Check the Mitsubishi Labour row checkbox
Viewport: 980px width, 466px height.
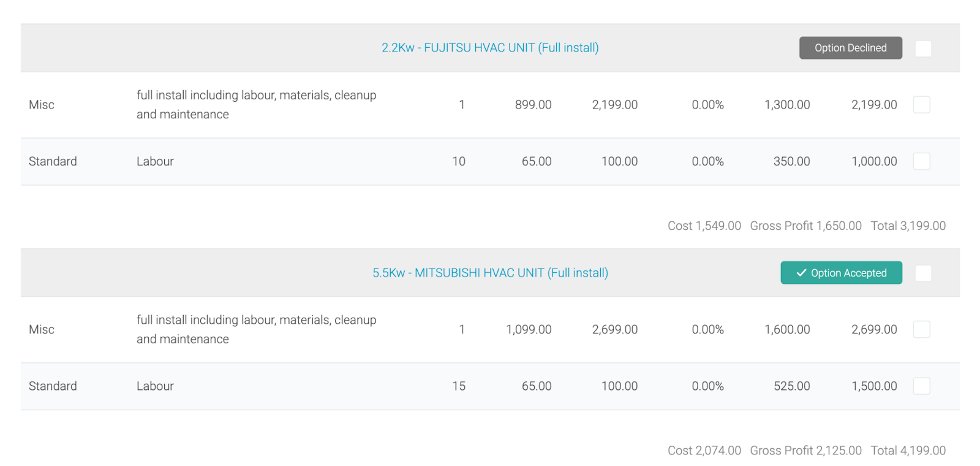(921, 386)
